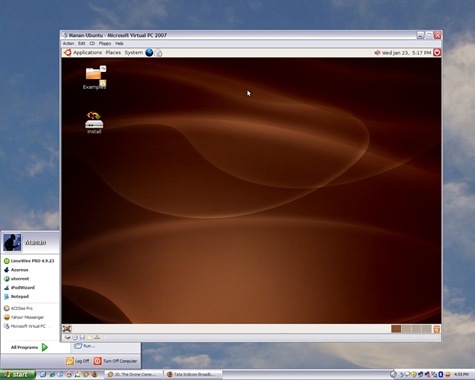Launch Yahoo! Messenger from Start menu
The height and width of the screenshot is (380, 475).
24,317
